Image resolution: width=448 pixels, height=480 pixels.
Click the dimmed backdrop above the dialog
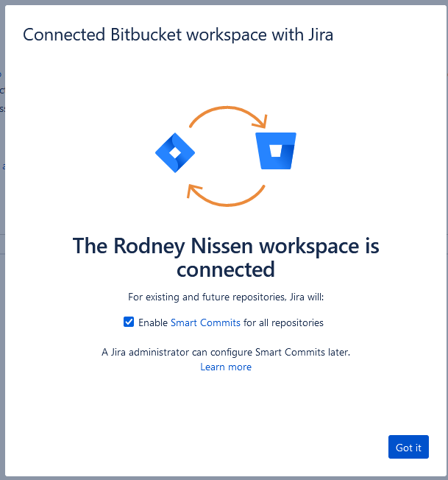tap(221, 1)
